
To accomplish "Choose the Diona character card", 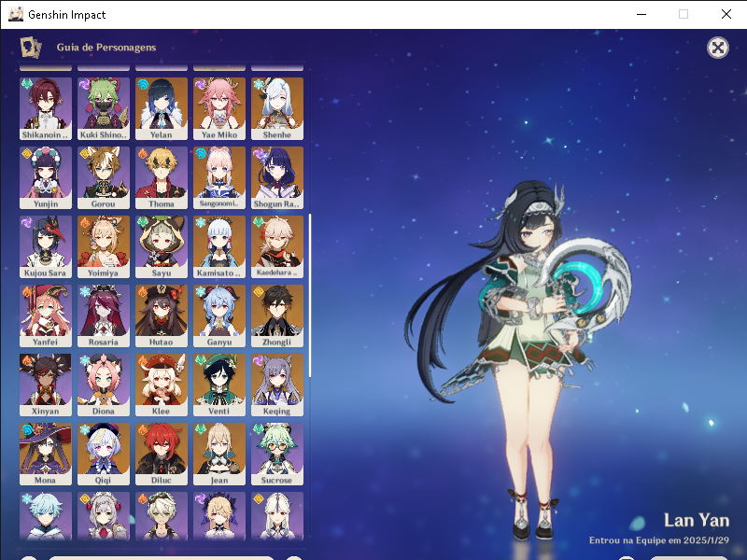I will [104, 385].
